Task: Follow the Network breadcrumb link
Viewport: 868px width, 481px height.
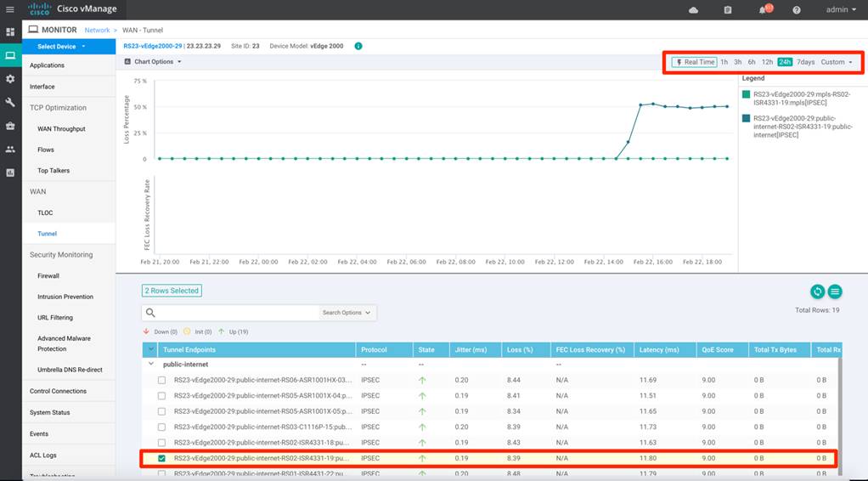Action: pyautogui.click(x=97, y=30)
